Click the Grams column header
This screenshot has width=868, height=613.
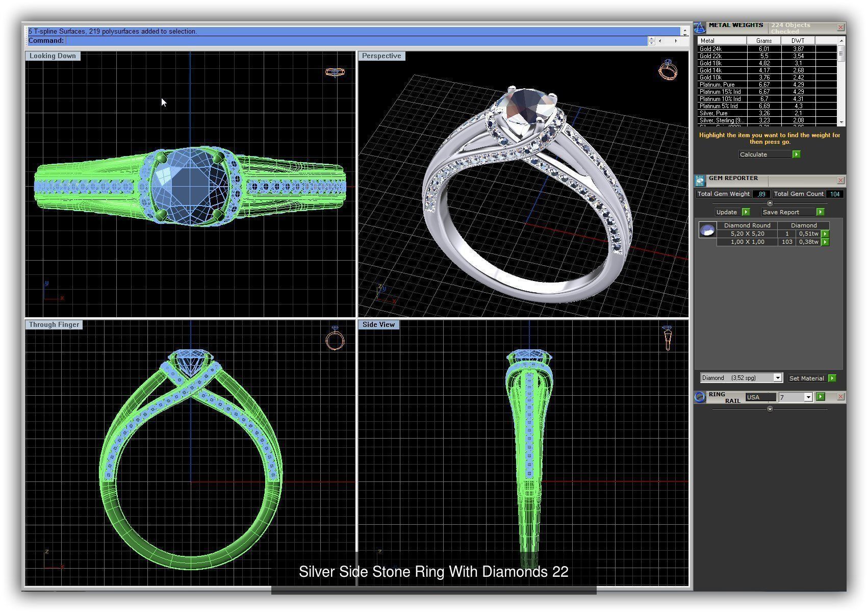click(764, 41)
